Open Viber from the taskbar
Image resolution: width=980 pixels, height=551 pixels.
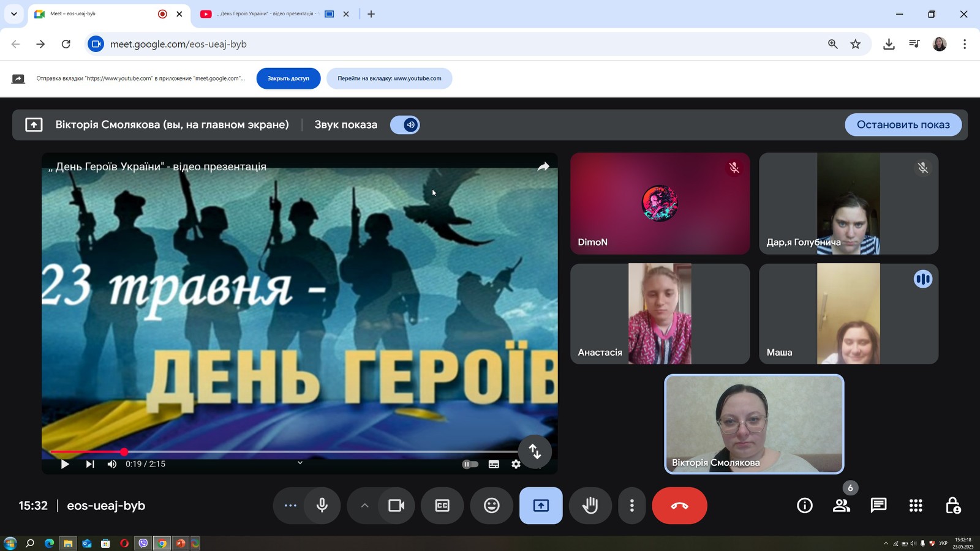[143, 543]
